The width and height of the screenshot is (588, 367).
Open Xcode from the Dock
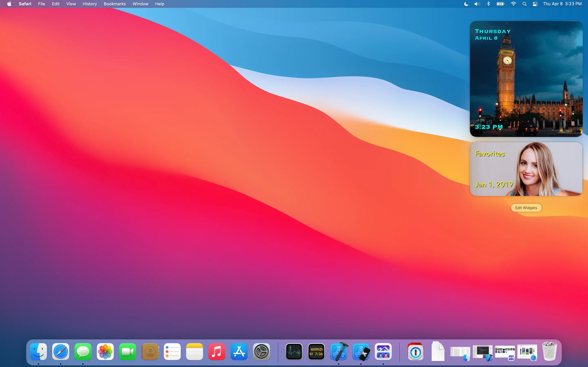pyautogui.click(x=339, y=352)
